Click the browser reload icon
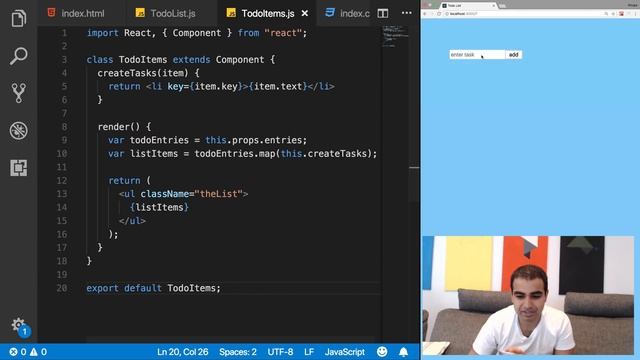This screenshot has width=640, height=360. [x=439, y=13]
